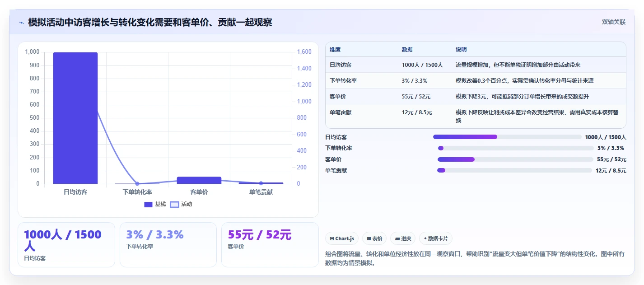Viewport: 644px width, 285px height.
Task: Click the 1,600 right axis value
Action: (304, 52)
